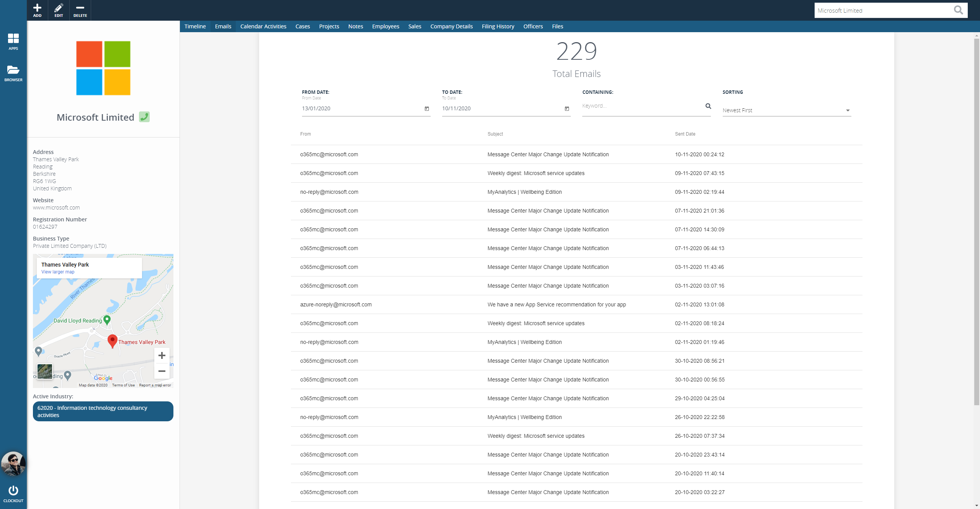Click the keyword search magnifier icon
This screenshot has height=509, width=980.
708,106
